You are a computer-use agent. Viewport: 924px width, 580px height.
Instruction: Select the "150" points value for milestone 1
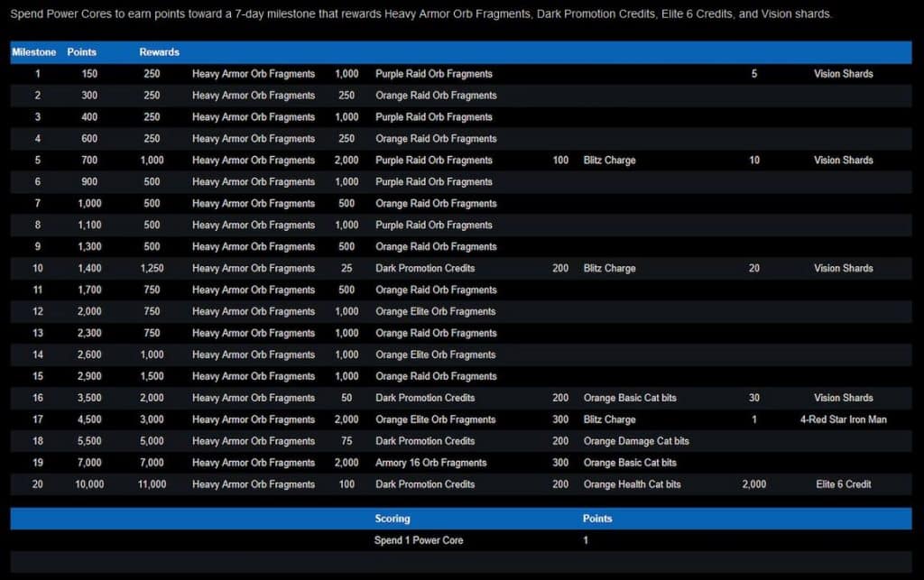89,74
